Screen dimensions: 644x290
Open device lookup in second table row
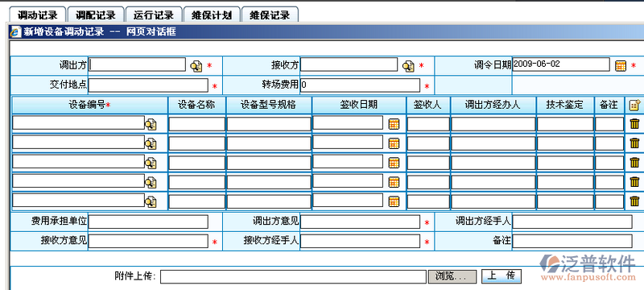(151, 143)
